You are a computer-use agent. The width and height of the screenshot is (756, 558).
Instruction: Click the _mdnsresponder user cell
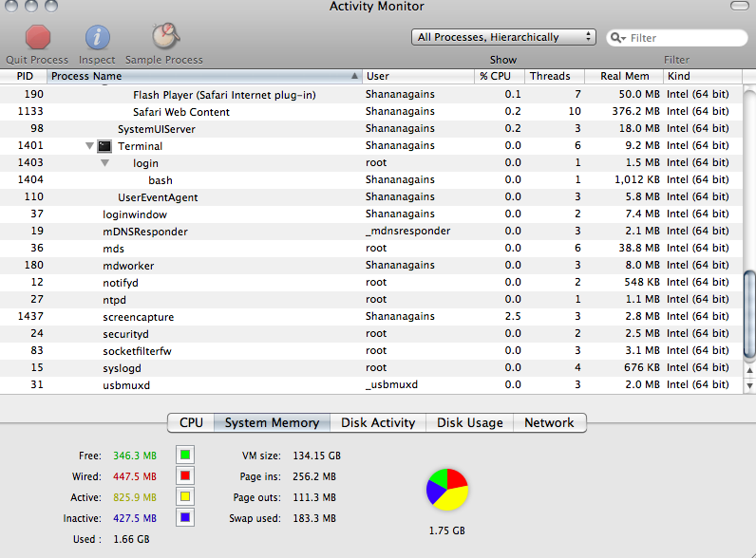pyautogui.click(x=407, y=231)
